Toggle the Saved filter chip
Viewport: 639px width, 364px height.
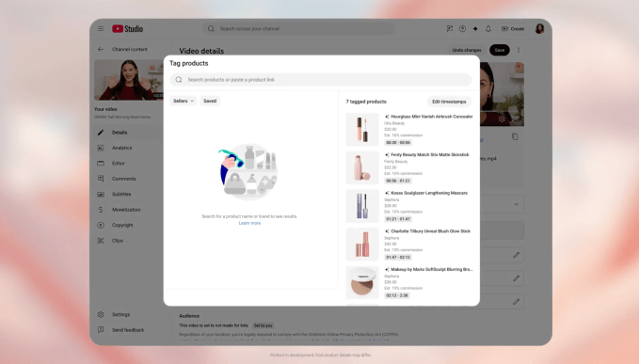pos(210,101)
